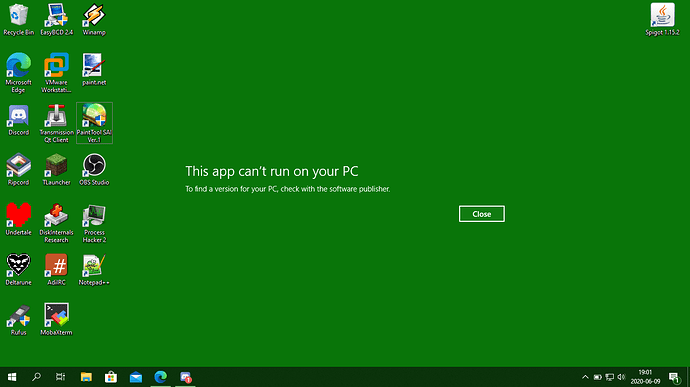Image resolution: width=690 pixels, height=387 pixels.
Task: Open Task View from taskbar
Action: point(61,377)
